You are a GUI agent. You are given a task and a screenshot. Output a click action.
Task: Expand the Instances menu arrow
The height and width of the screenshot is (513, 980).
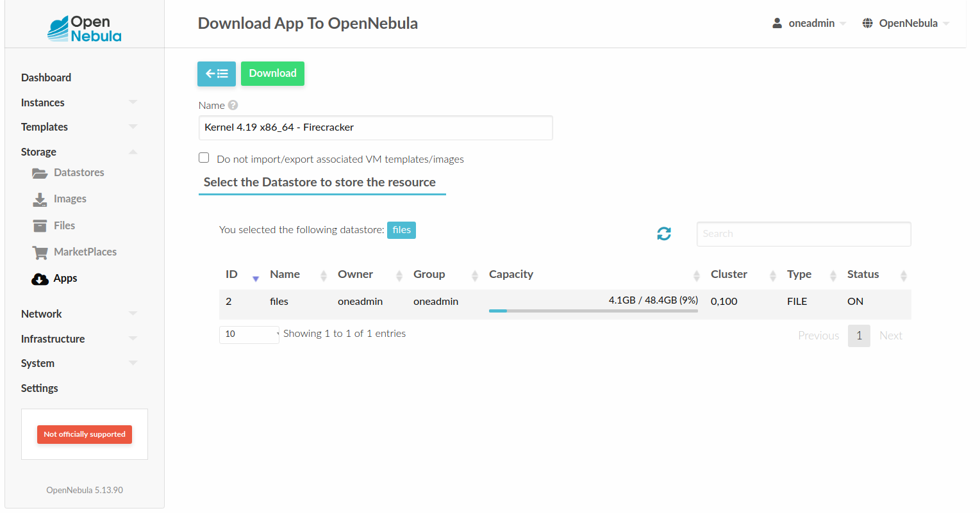133,102
